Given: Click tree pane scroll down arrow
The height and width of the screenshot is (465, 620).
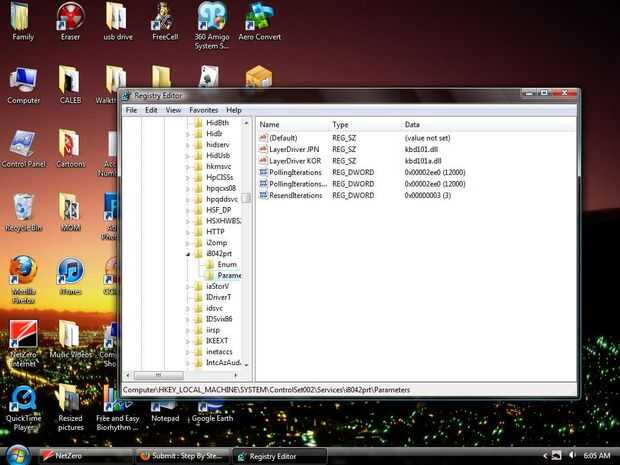Looking at the screenshot, I should point(246,365).
